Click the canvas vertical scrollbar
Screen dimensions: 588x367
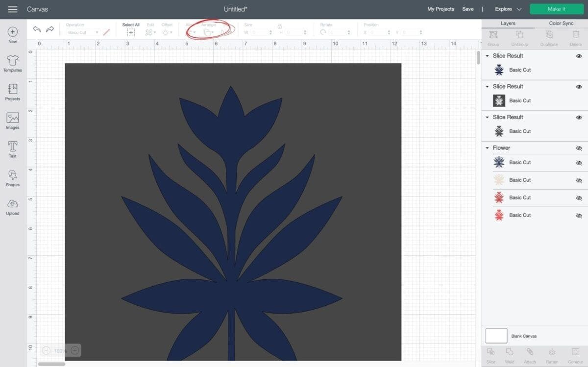coord(479,58)
